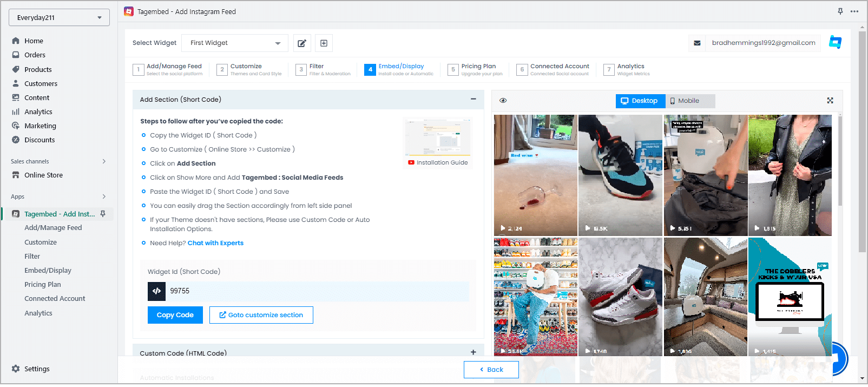This screenshot has width=868, height=387.
Task: Click the Analytics bar chart icon
Action: coord(16,111)
